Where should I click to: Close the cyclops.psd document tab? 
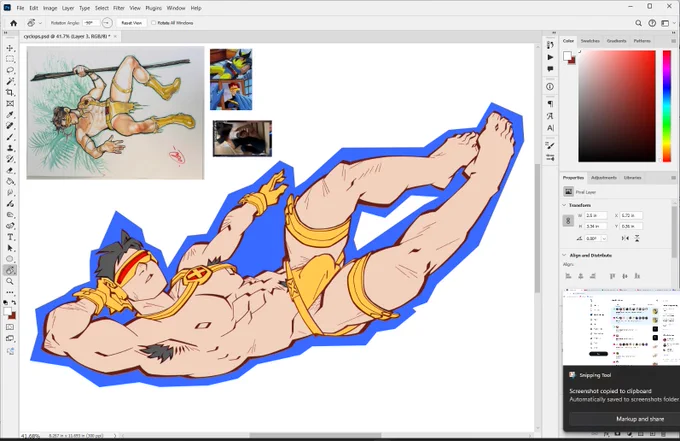point(115,36)
